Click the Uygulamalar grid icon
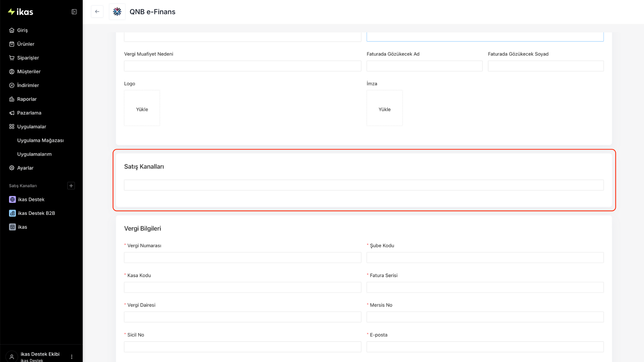 click(12, 126)
